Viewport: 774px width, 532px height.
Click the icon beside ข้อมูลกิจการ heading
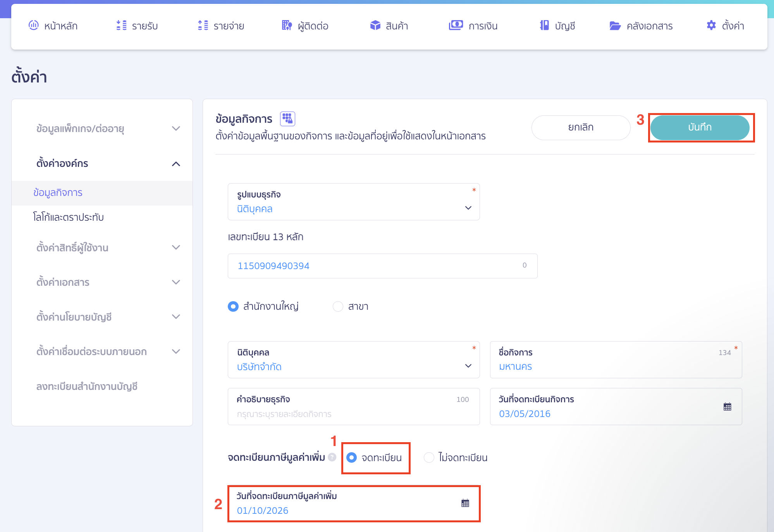pos(287,119)
